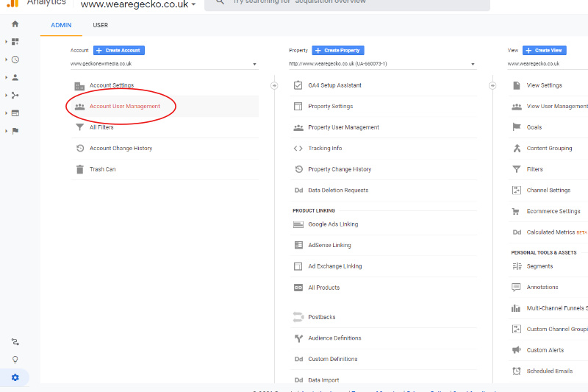Open the property dropdown showing UA-660073-1
Image resolution: width=588 pixels, height=392 pixels.
tap(382, 64)
